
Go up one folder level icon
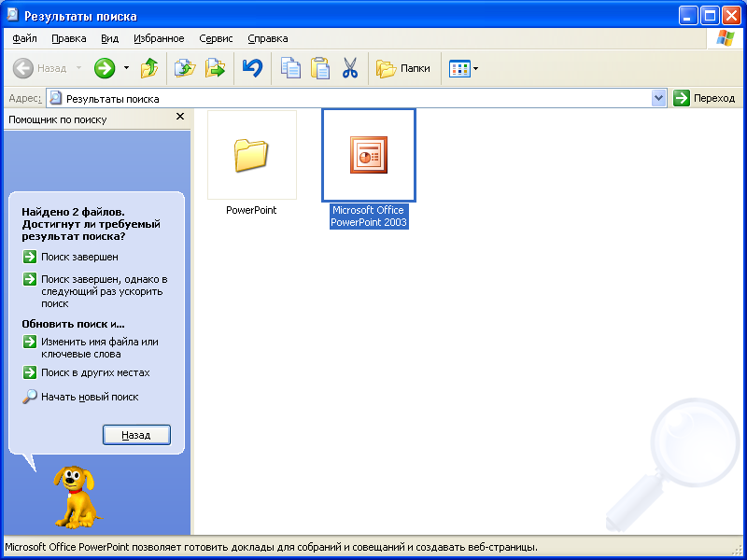coord(149,68)
